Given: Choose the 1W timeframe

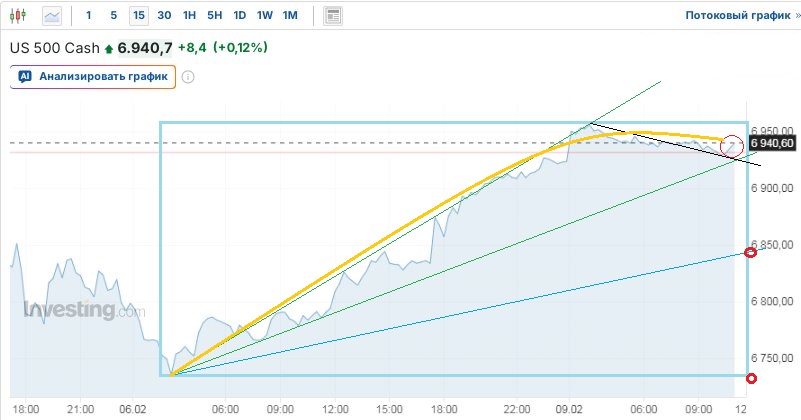Looking at the screenshot, I should [264, 16].
